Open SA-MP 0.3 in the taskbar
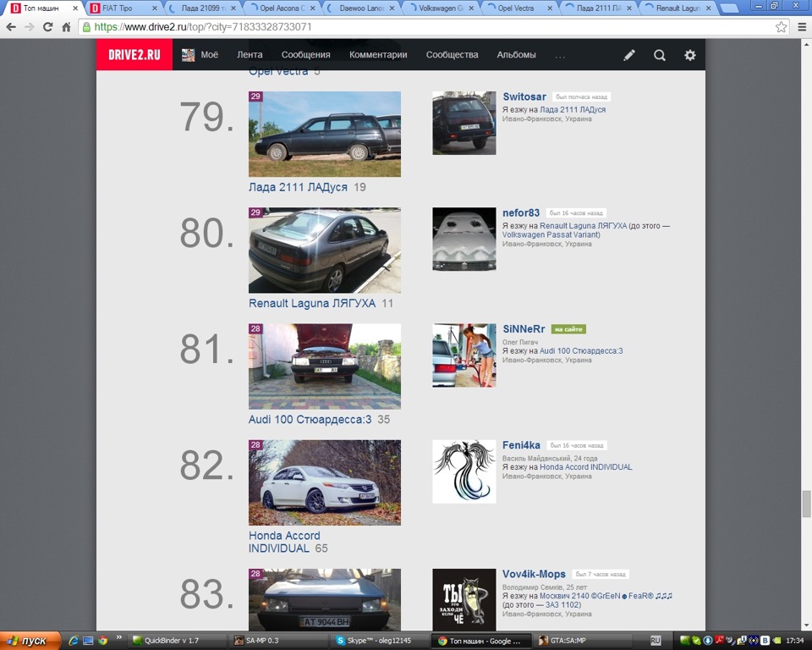 [x=279, y=641]
